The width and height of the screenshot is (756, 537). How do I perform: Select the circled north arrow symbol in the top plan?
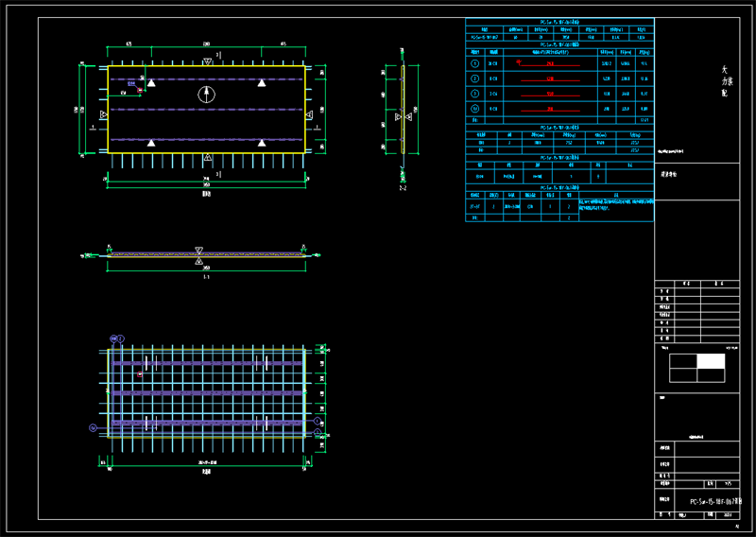coord(206,95)
